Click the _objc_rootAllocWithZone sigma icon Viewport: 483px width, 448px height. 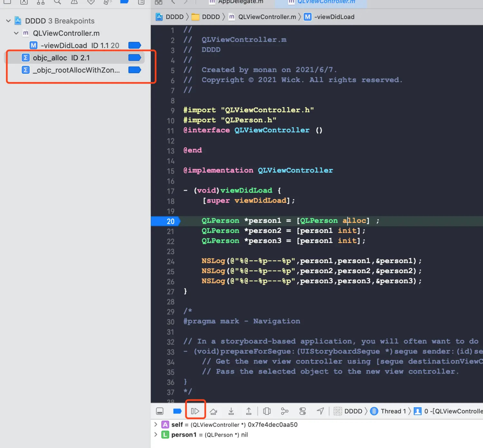(25, 70)
